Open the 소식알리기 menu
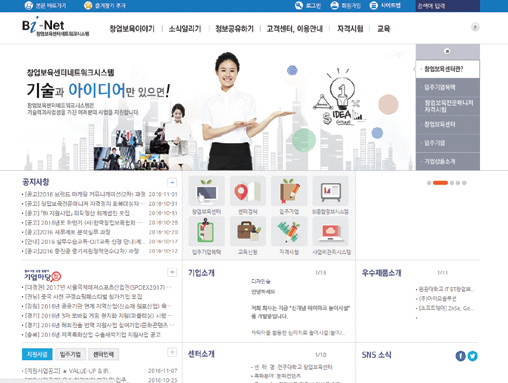Screen dimensions: 508x383 [x=185, y=29]
